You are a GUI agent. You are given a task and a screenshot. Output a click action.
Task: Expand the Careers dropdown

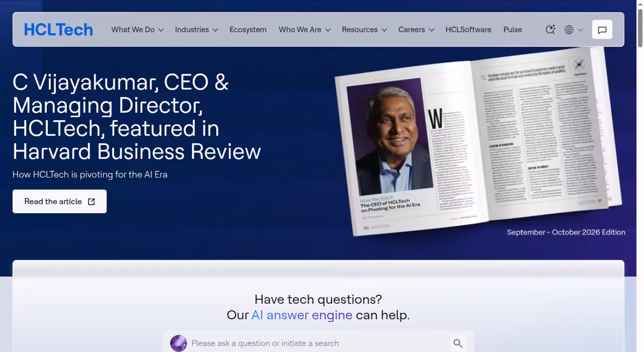416,30
